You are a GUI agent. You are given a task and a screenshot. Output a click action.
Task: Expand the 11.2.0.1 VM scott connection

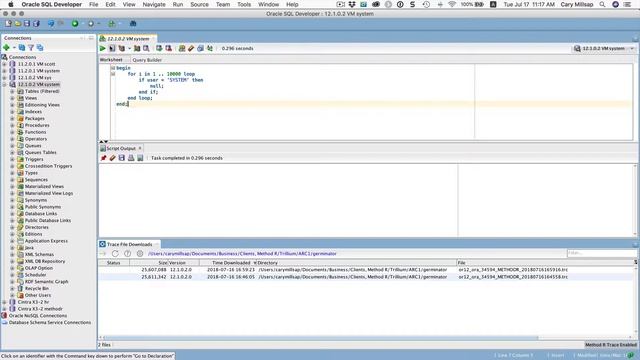coord(4,64)
